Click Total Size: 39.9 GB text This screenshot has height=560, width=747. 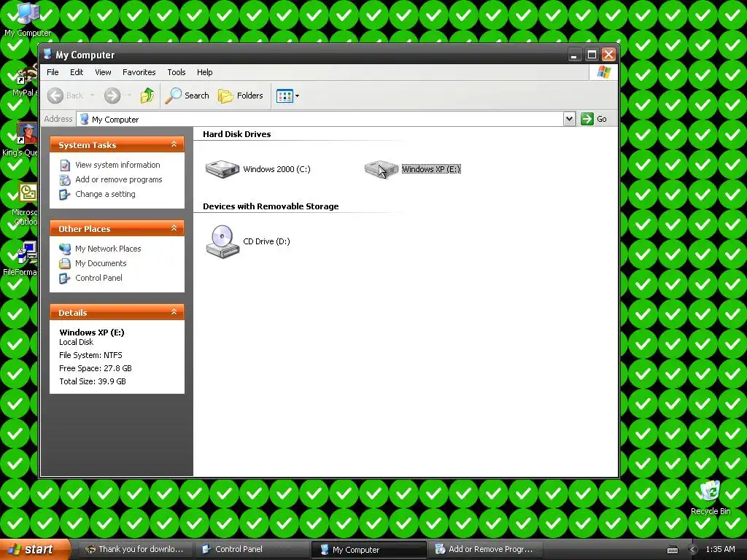click(x=93, y=381)
